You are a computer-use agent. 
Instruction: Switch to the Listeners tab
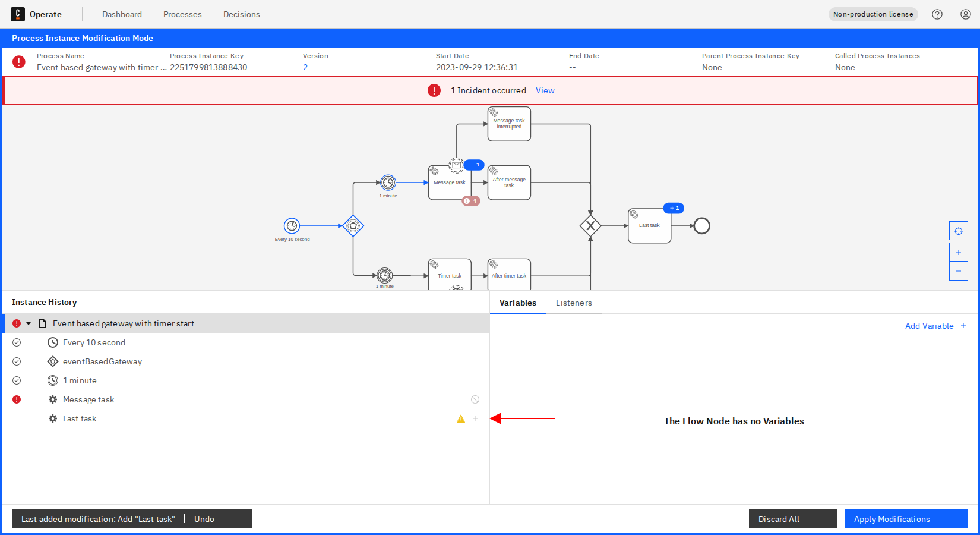click(x=574, y=303)
